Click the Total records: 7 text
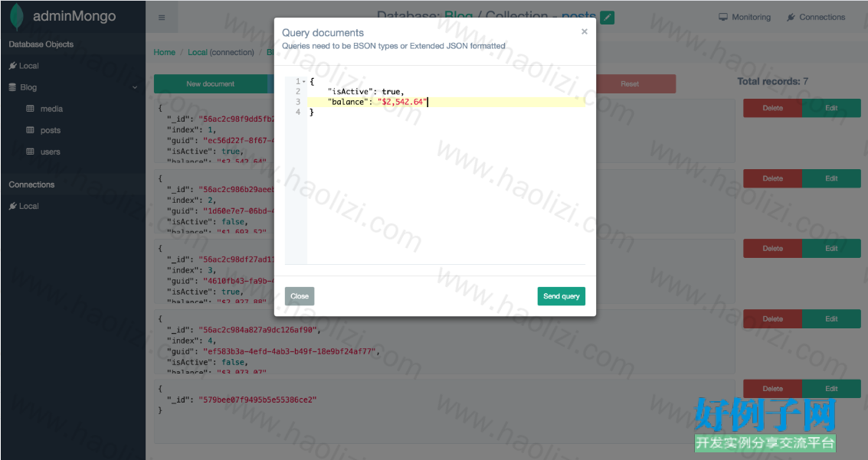Screen dimensions: 868x460 click(772, 81)
